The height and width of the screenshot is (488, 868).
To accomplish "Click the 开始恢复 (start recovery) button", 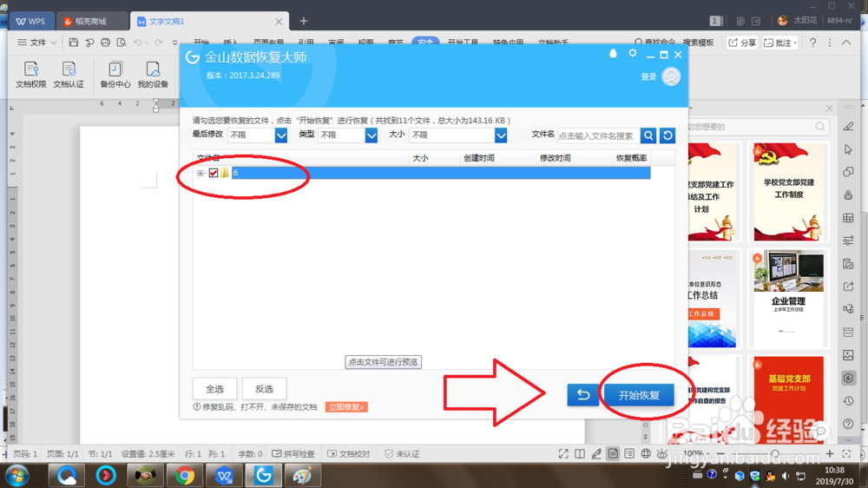I will click(639, 395).
